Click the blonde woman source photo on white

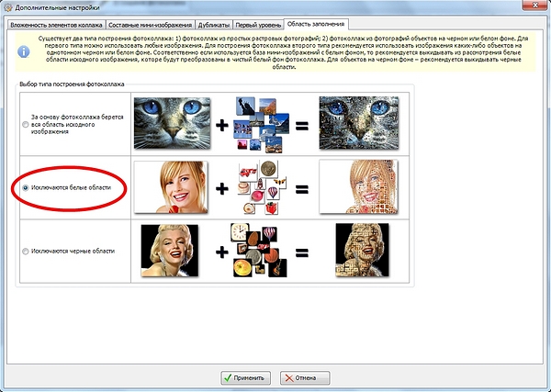click(x=171, y=187)
